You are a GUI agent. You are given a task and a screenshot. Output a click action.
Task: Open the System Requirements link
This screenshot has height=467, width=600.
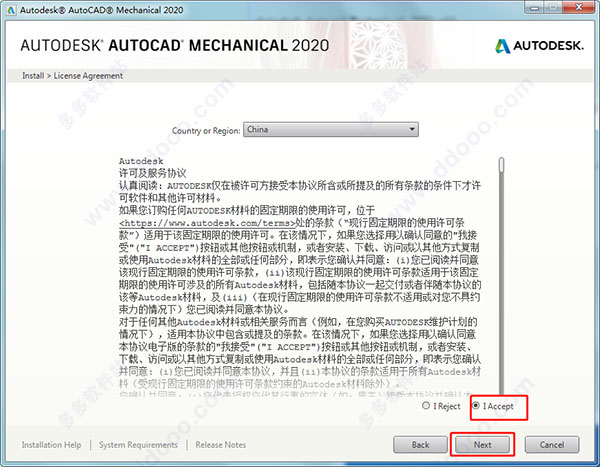pyautogui.click(x=138, y=445)
